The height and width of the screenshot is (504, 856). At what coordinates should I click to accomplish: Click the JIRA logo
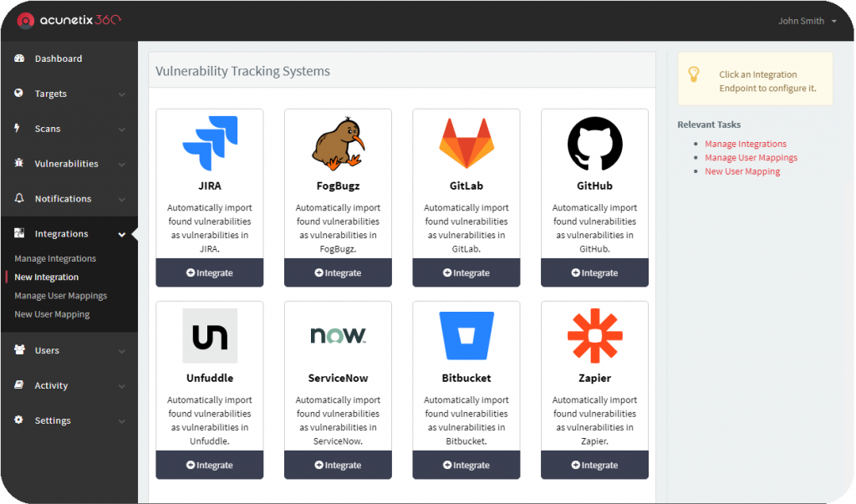[x=210, y=143]
